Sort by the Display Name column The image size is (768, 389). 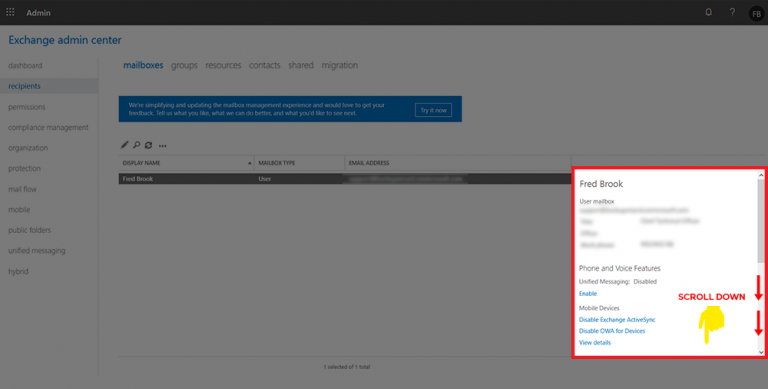(x=186, y=163)
